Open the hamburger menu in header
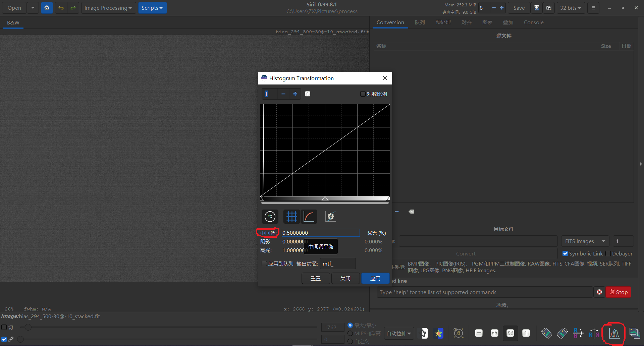This screenshot has height=346, width=644. [593, 8]
